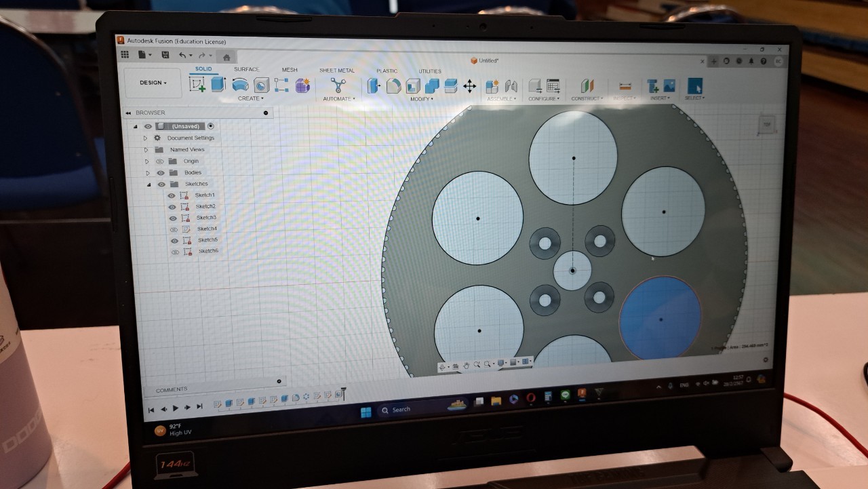Select the Hole tool

tap(261, 85)
